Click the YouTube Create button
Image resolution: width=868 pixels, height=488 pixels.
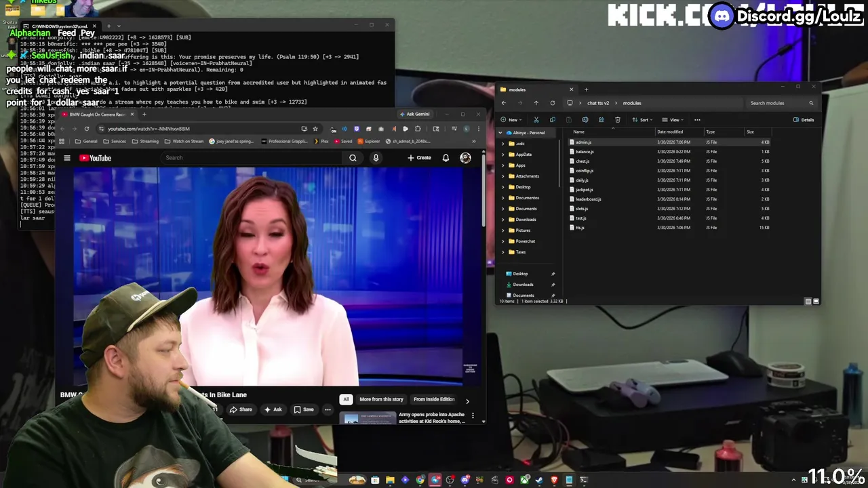click(419, 158)
